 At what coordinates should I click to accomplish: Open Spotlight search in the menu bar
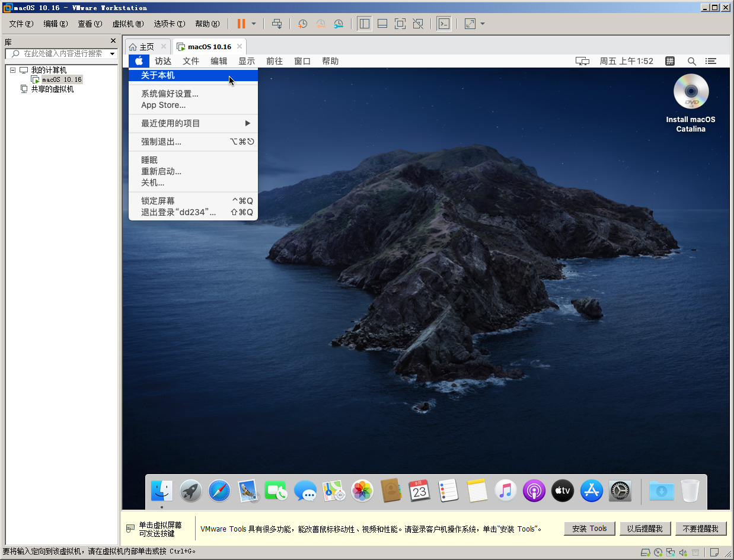click(x=691, y=61)
